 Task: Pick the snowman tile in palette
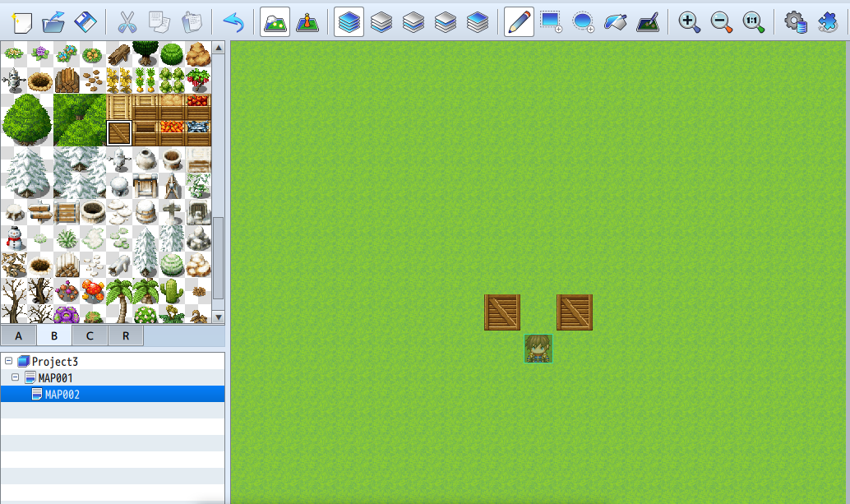click(14, 239)
